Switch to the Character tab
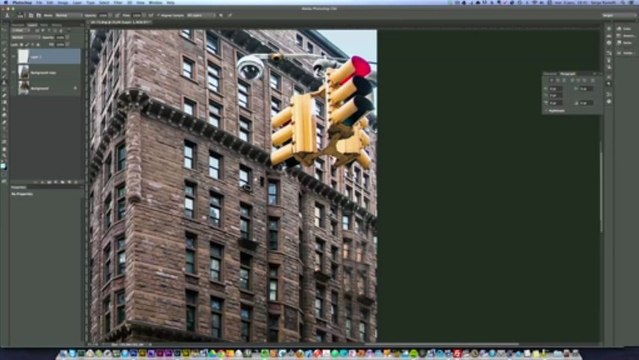This screenshot has width=639, height=360. [x=550, y=74]
